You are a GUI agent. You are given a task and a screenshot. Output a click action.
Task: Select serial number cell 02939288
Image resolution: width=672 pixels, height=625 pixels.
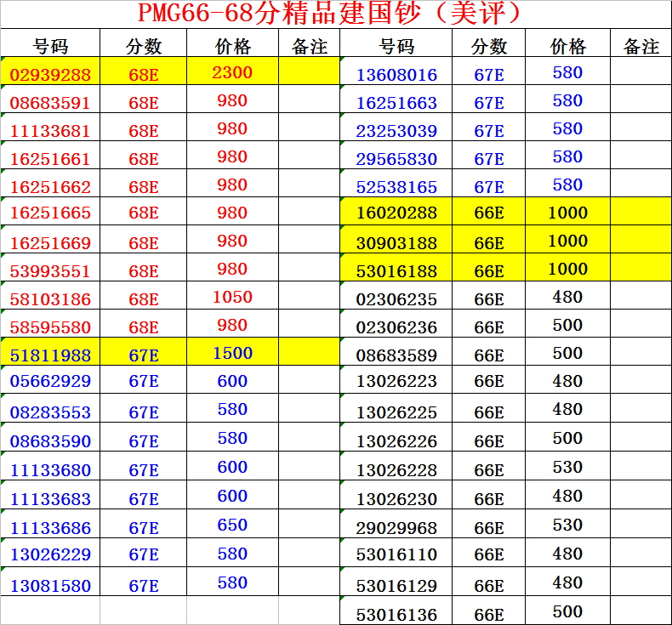[50, 75]
